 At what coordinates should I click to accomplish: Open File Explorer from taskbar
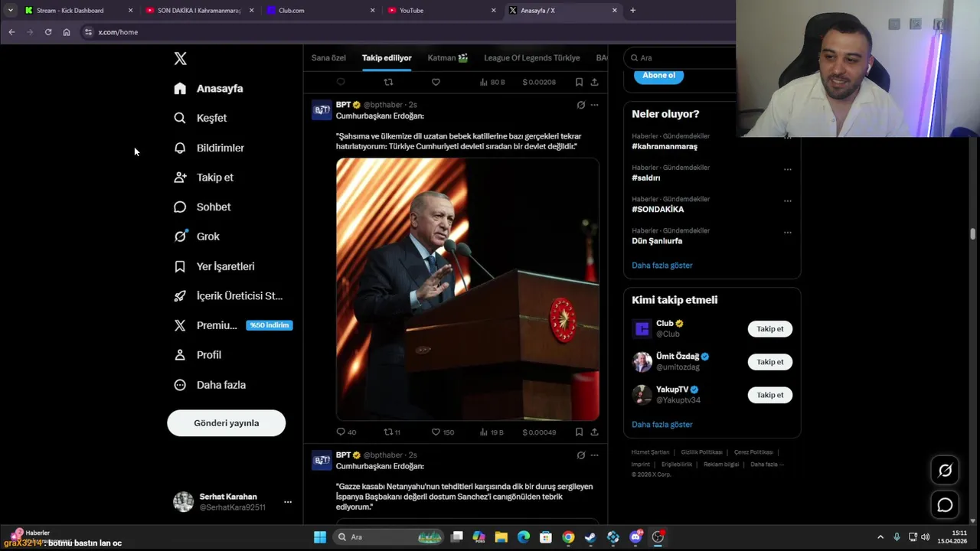(x=501, y=537)
